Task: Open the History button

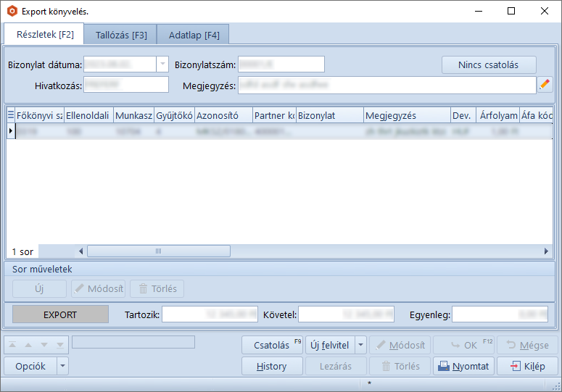Action: 271,367
